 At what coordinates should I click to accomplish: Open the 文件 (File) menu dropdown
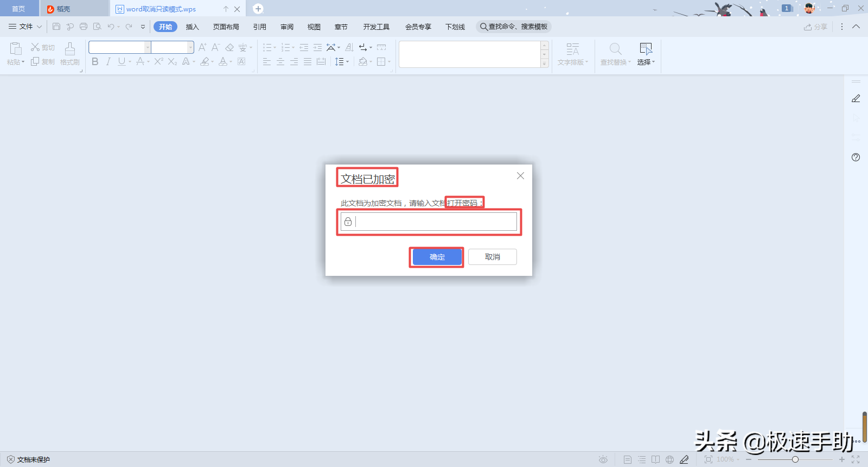point(25,27)
